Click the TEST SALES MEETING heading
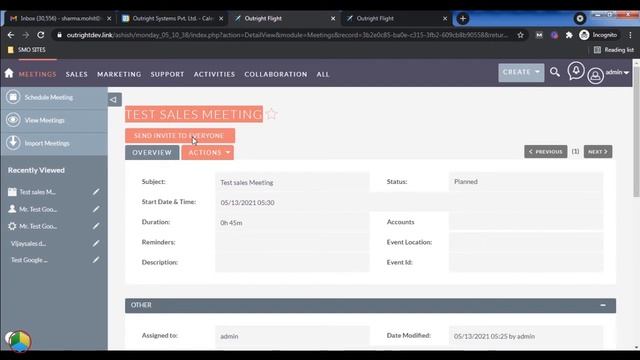The width and height of the screenshot is (640, 360). 194,114
